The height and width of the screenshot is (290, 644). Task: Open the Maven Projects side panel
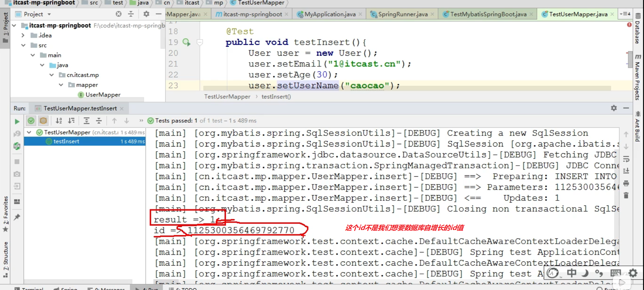[638, 77]
